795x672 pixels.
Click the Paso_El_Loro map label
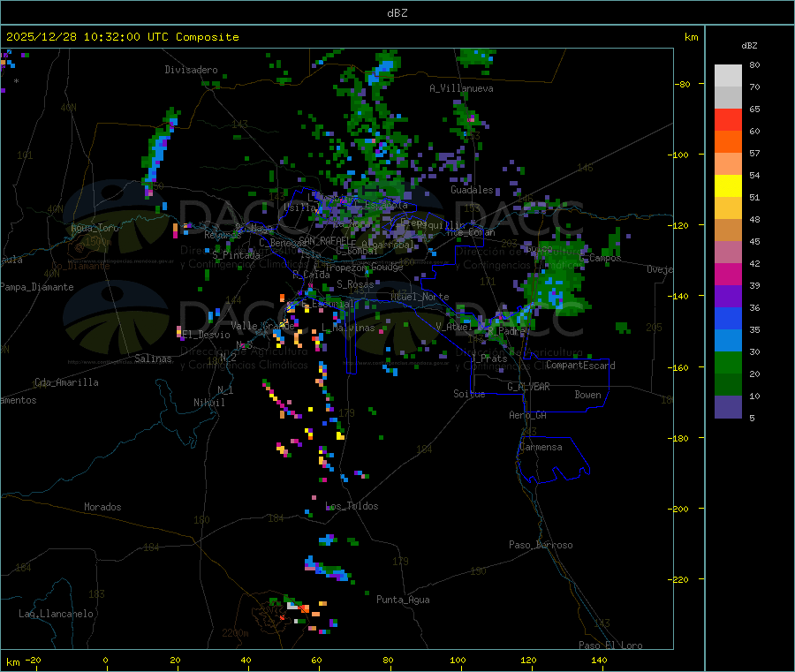pos(611,646)
